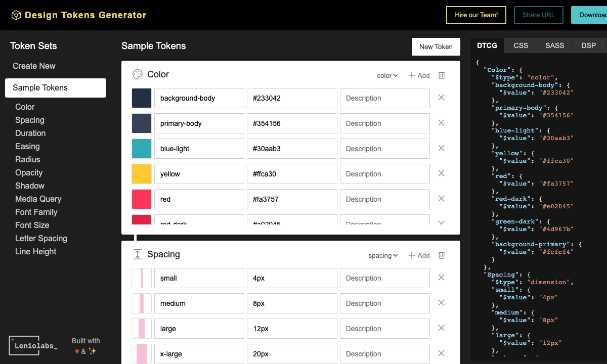Click the Spacing section arrows icon

tap(137, 254)
